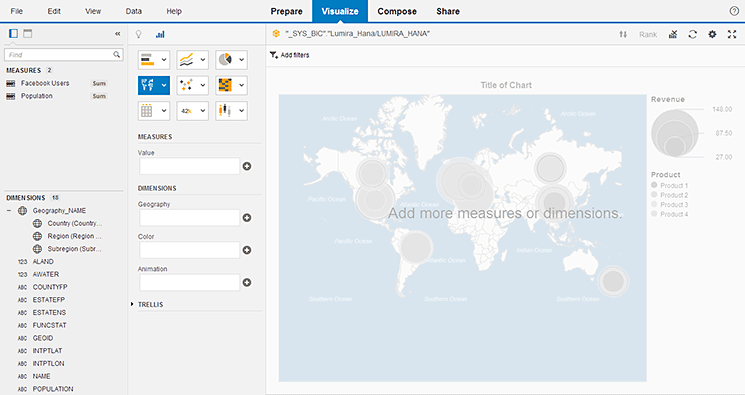Select the box plot chart icon
This screenshot has width=745, height=395.
(x=225, y=111)
